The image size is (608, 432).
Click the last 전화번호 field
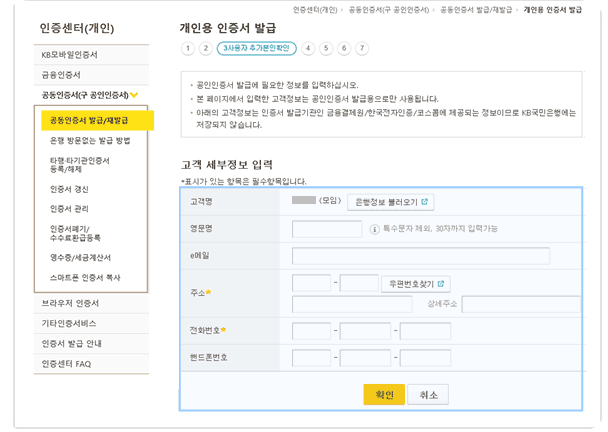tap(425, 331)
